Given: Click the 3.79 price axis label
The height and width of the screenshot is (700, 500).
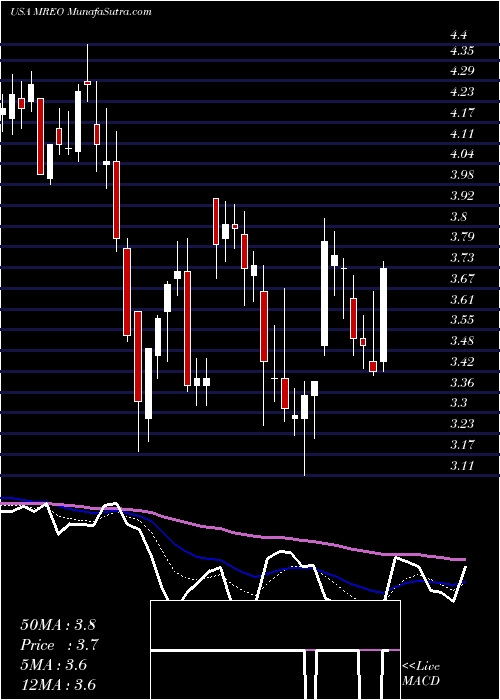Looking at the screenshot, I should coord(462,237).
